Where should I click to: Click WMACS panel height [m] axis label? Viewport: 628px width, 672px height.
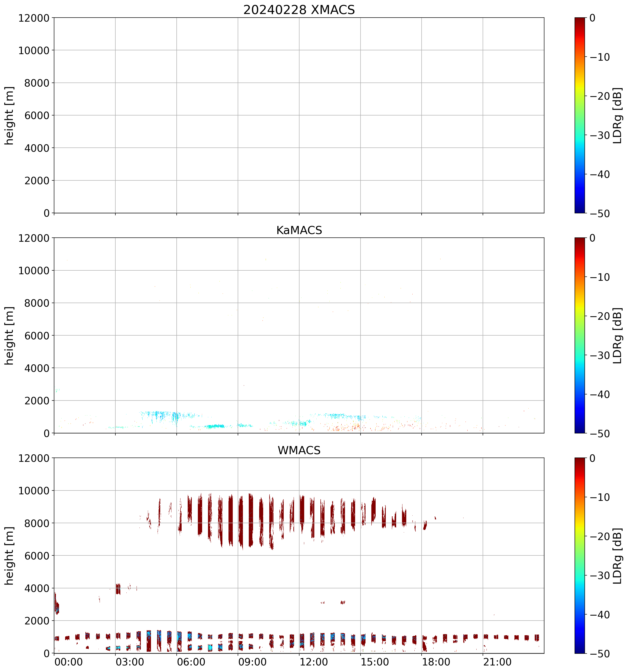pos(9,556)
